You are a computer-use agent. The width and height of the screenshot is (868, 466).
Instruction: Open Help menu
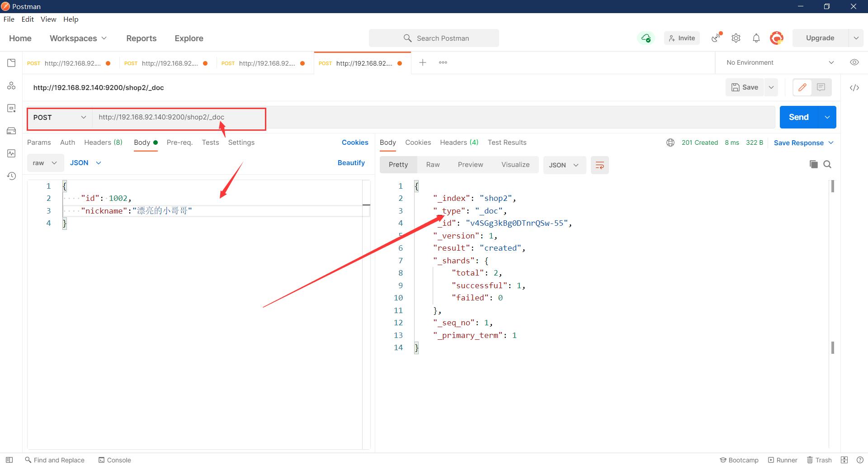(71, 19)
